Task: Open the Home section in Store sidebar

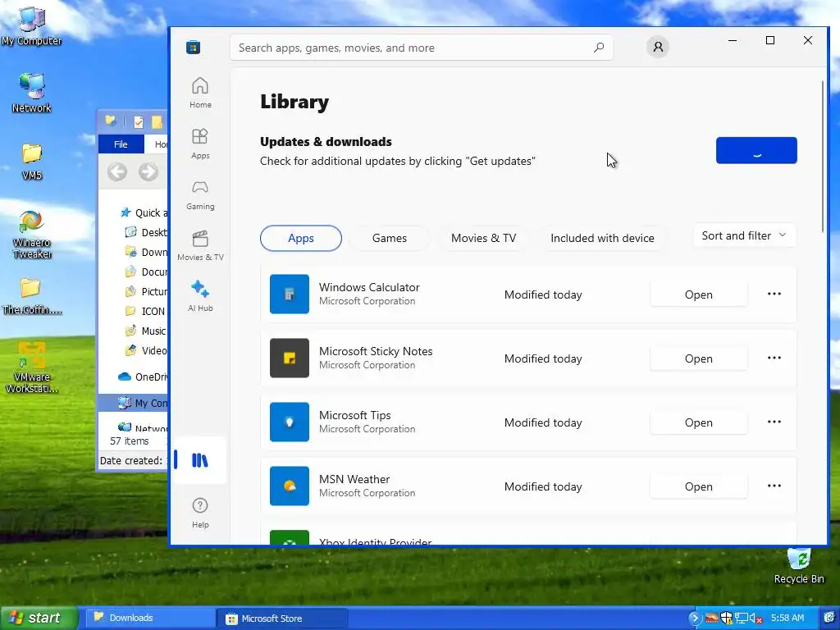Action: point(200,93)
